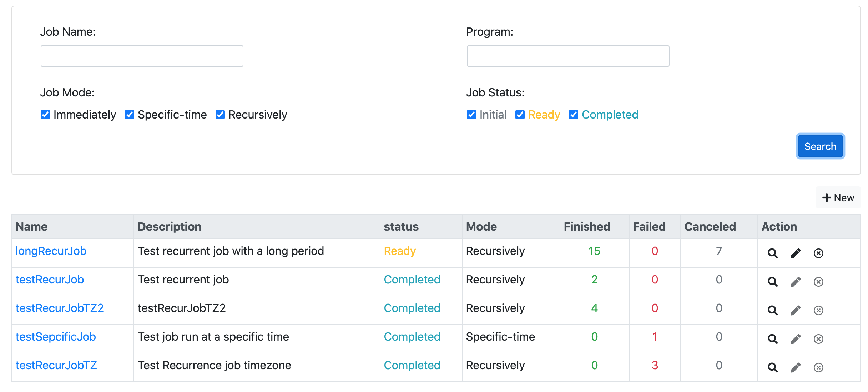Viewport: 868px width, 392px height.
Task: Toggle the Ready status filter
Action: (520, 115)
